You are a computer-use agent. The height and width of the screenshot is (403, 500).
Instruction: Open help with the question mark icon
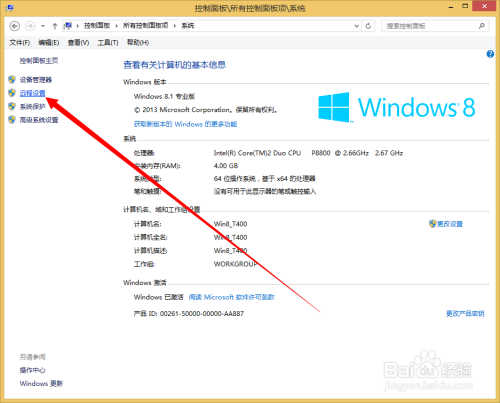tap(490, 54)
